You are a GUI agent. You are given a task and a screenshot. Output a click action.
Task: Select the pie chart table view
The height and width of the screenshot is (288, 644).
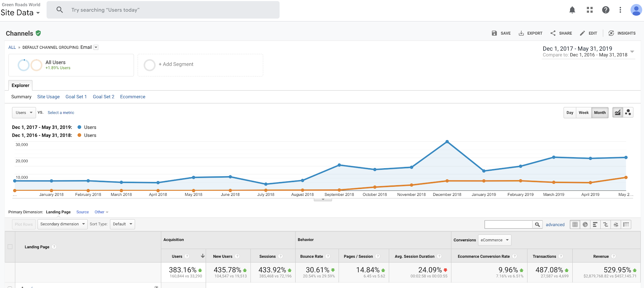(x=585, y=224)
